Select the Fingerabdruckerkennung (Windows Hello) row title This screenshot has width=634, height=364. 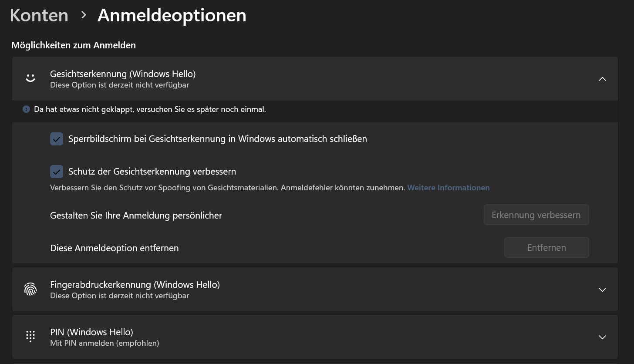point(135,285)
